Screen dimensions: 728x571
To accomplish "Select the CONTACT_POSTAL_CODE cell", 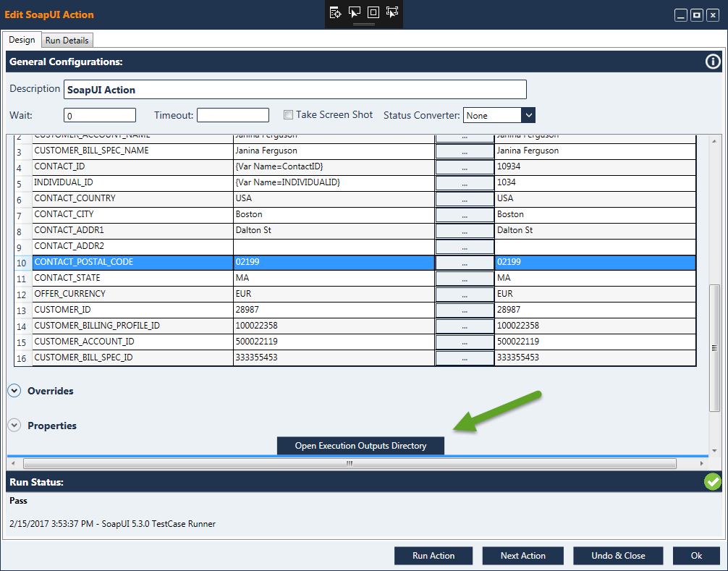I will 132,262.
